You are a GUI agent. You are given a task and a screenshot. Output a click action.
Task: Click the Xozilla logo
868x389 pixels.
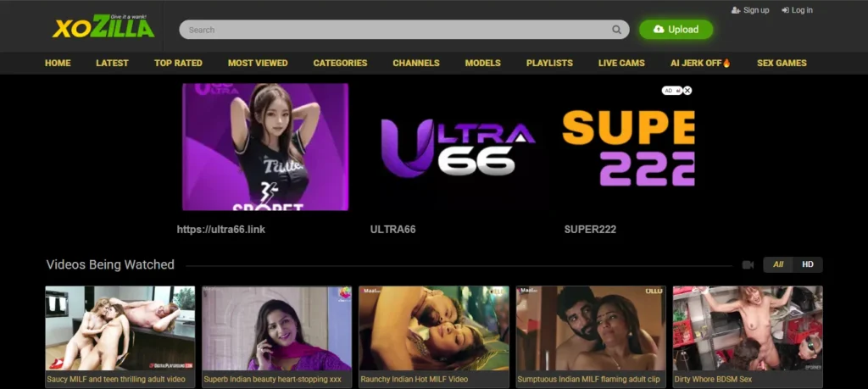[x=103, y=27]
